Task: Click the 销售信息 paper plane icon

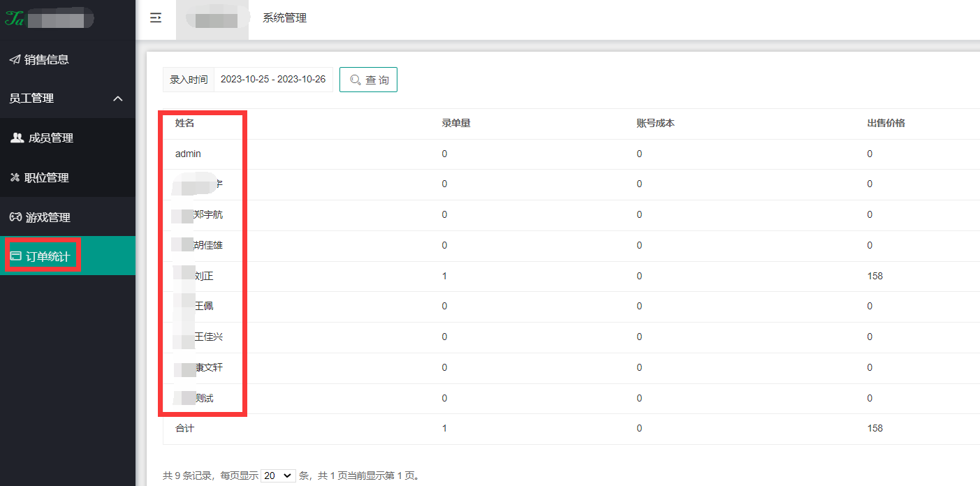Action: click(15, 60)
